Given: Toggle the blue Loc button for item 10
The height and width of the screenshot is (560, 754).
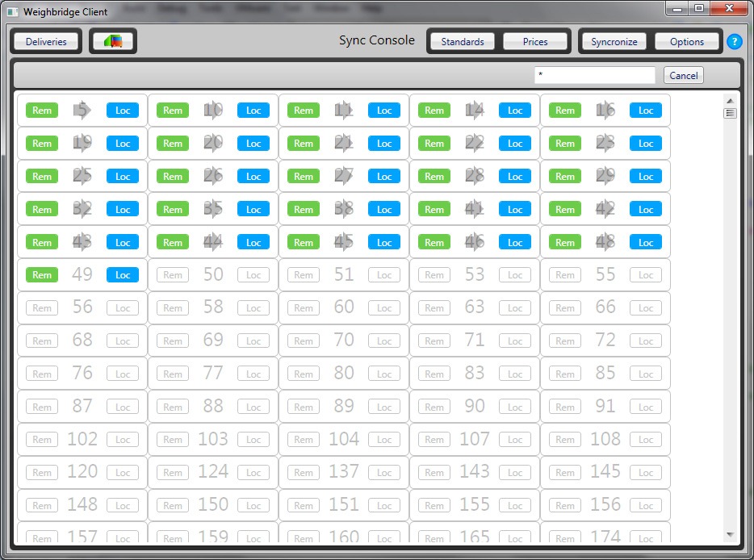Looking at the screenshot, I should [x=253, y=111].
